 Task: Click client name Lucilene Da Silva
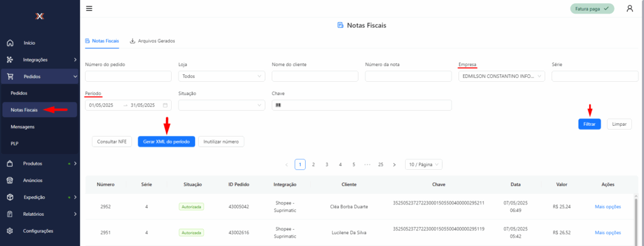click(349, 233)
